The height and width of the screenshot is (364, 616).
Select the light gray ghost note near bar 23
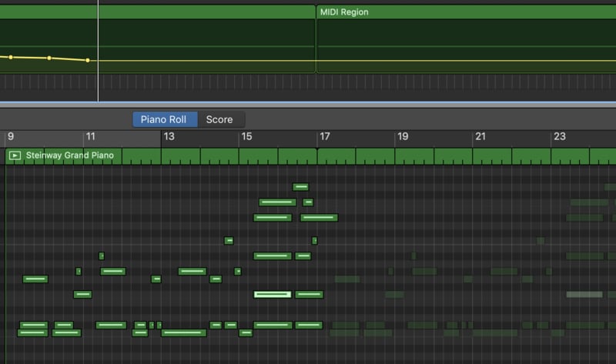pyautogui.click(x=584, y=295)
